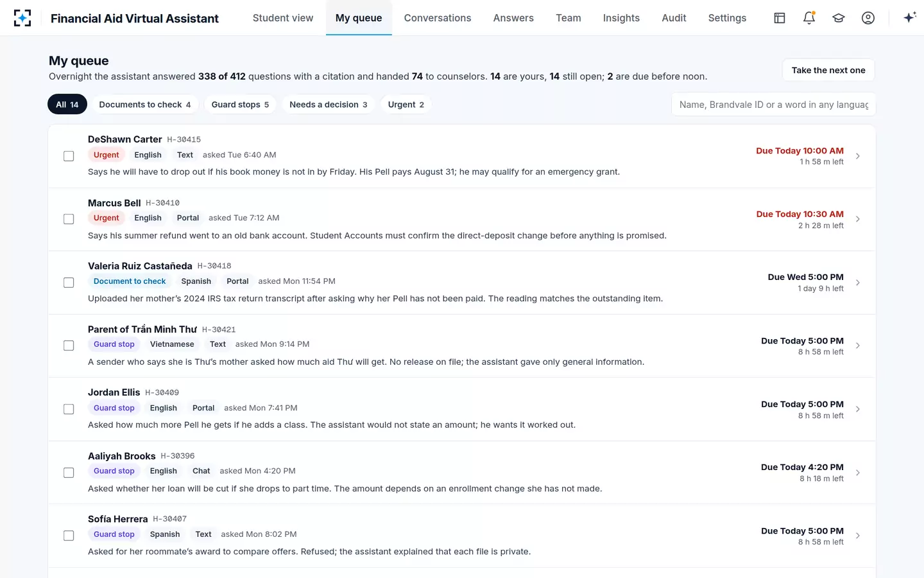Click the Urgent tag on DeShawn Carter

click(x=107, y=155)
